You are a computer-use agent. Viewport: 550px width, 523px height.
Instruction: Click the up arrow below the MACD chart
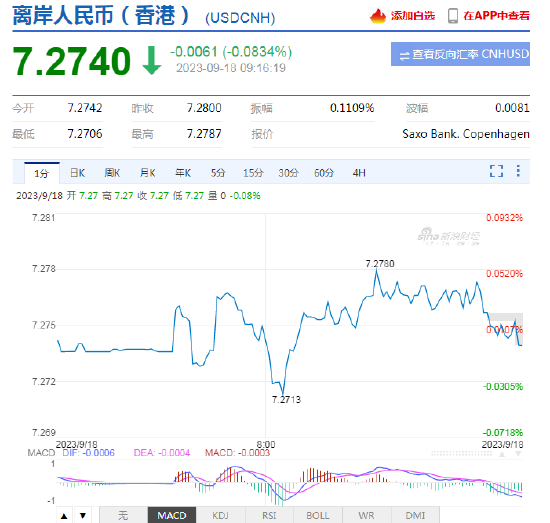64,516
